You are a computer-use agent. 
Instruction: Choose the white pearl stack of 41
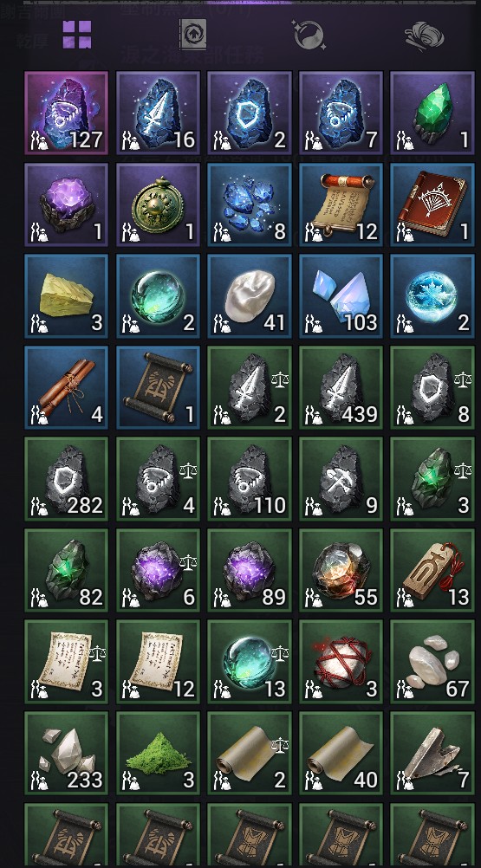tap(250, 296)
